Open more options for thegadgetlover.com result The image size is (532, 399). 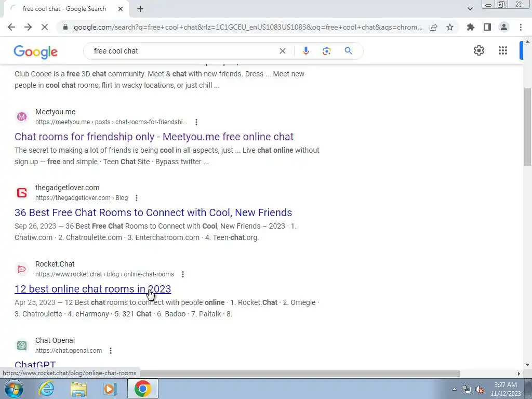(137, 198)
